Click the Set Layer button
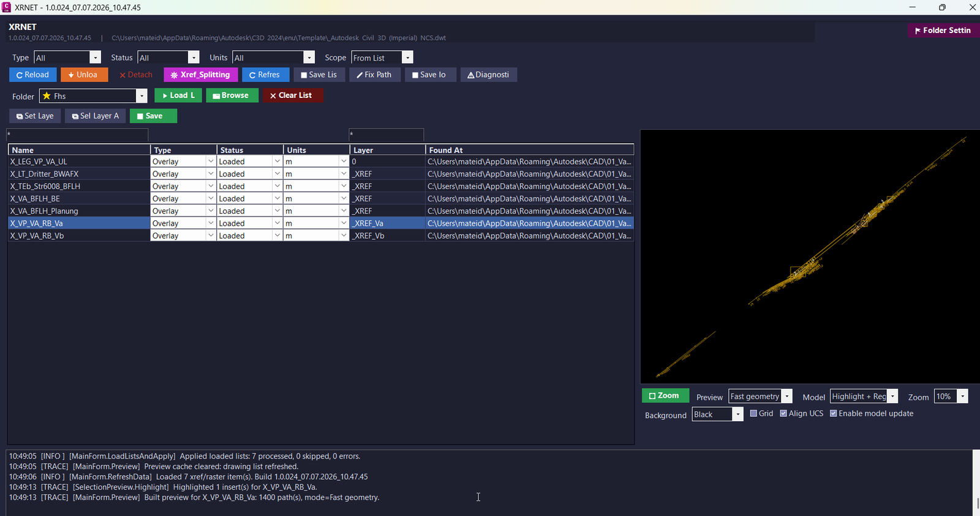This screenshot has width=980, height=516. coord(35,116)
